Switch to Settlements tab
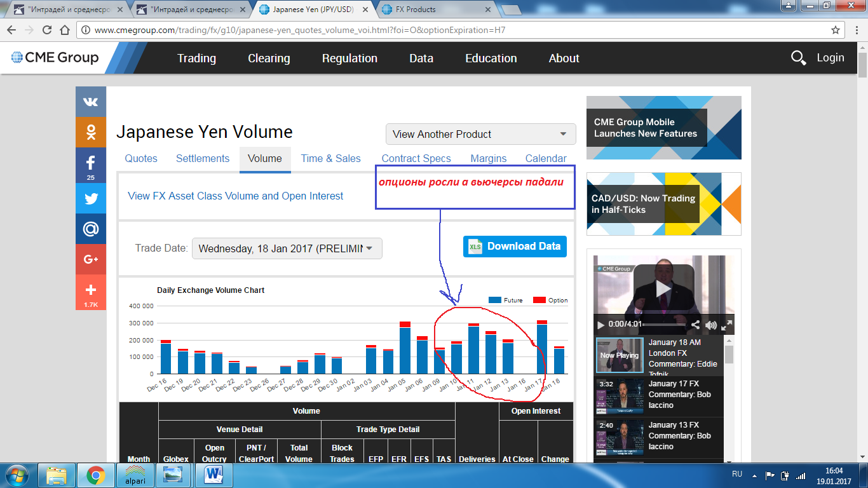868x488 pixels. [x=203, y=159]
